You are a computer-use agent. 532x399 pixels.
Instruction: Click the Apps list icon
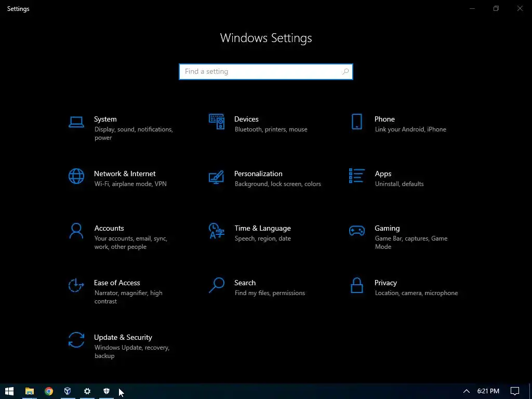click(356, 176)
